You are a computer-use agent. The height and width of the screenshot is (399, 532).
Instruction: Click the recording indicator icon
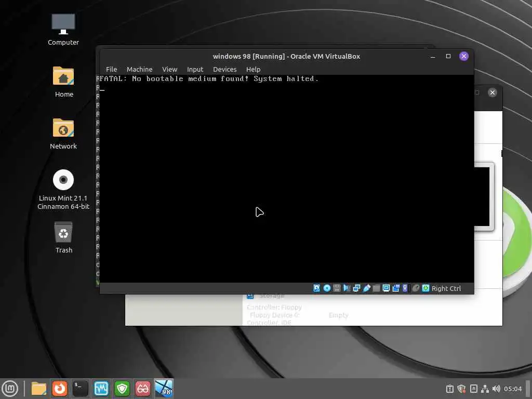[396, 288]
